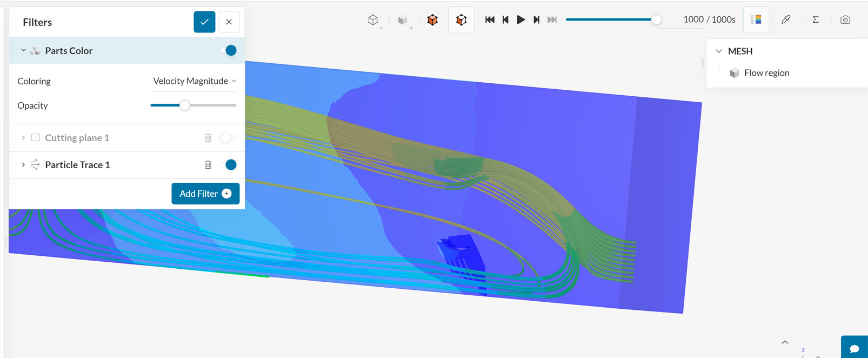The width and height of the screenshot is (868, 358).
Task: Click the 1000 / 1000s time readout
Action: pyautogui.click(x=709, y=19)
